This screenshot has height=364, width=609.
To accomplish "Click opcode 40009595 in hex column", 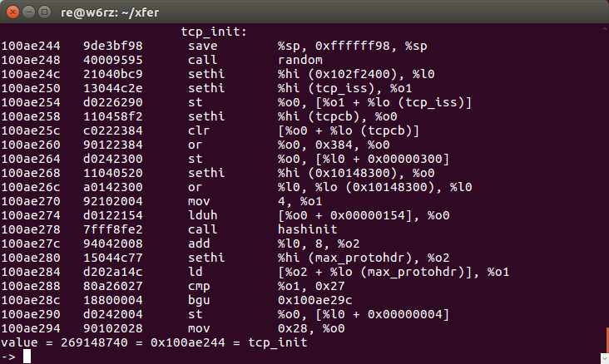I will tap(112, 60).
